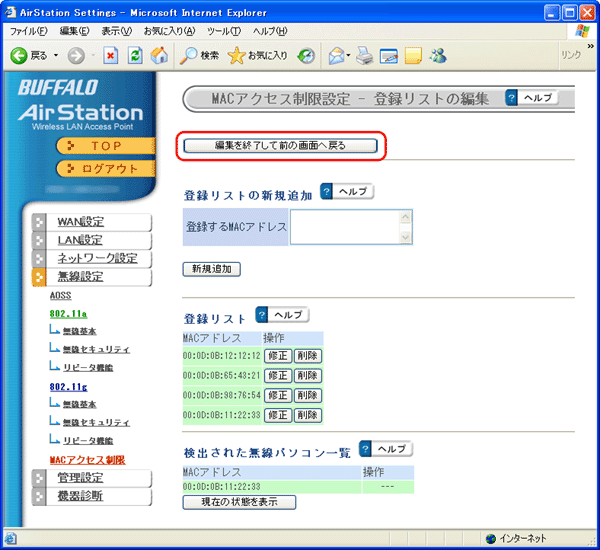
Task: Open the AOSS link in sidebar
Action: 60,296
